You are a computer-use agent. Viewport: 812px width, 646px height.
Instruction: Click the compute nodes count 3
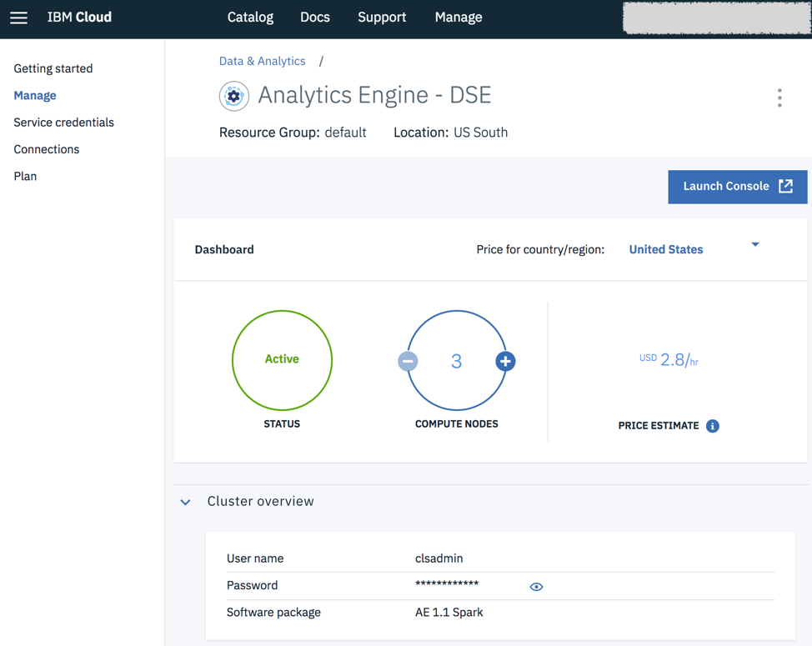[x=456, y=361]
